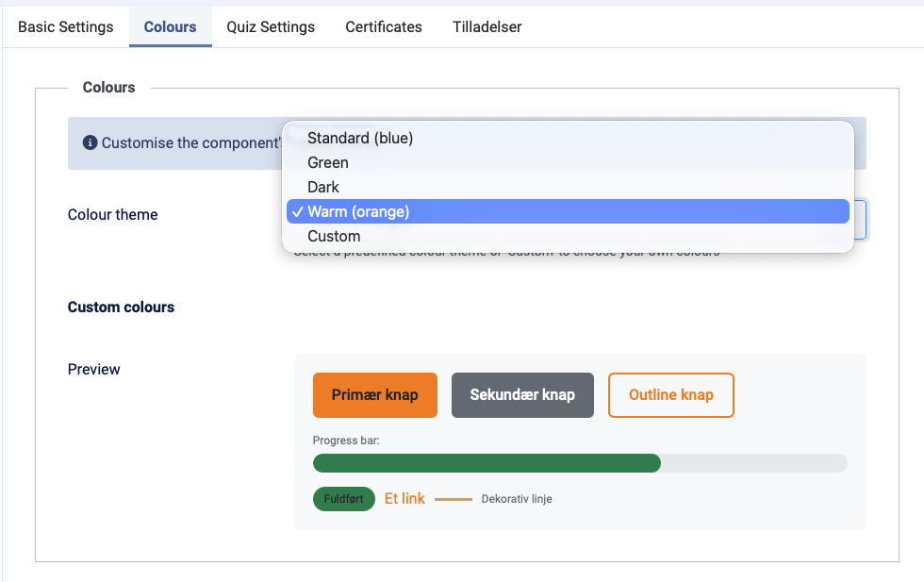The image size is (924, 582).
Task: Switch to the Quiz Settings tab
Action: pos(271,26)
